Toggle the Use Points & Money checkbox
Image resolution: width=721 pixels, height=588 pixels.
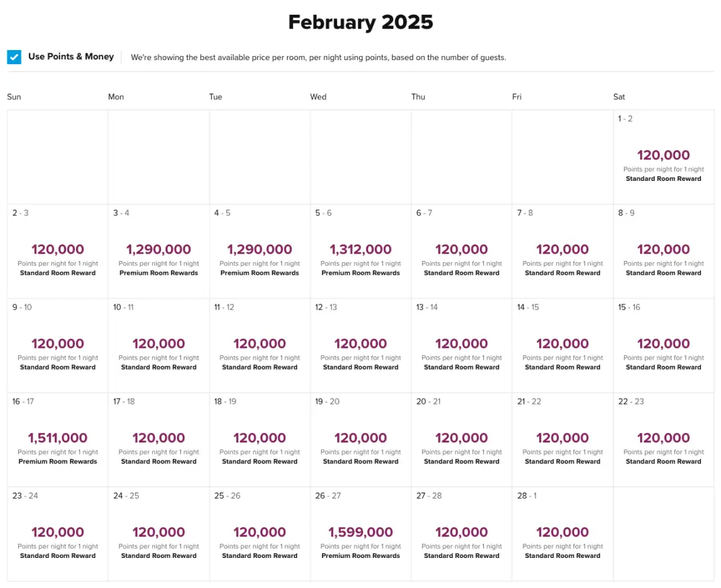(x=14, y=57)
